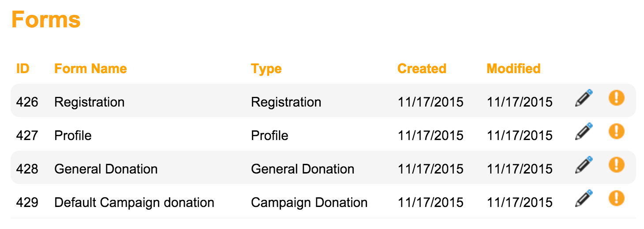Select the Registration form name

point(90,102)
